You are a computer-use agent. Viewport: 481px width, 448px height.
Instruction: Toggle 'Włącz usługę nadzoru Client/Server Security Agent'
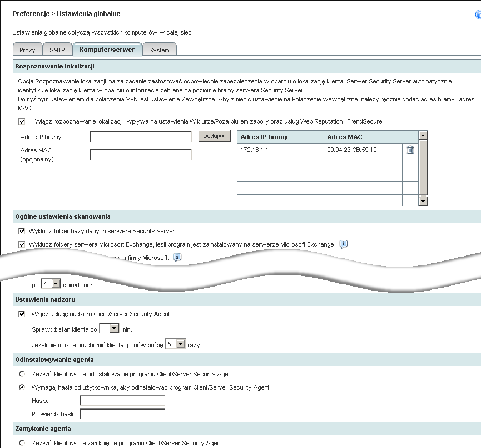point(22,314)
